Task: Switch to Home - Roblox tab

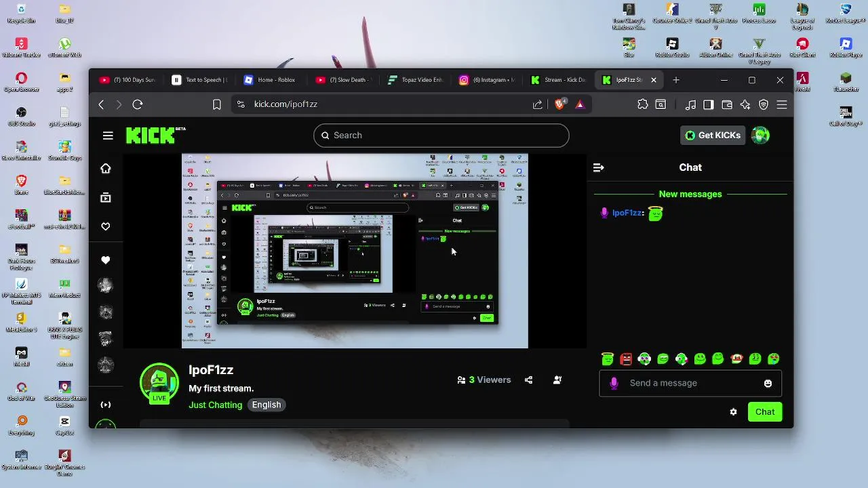Action: coord(271,80)
